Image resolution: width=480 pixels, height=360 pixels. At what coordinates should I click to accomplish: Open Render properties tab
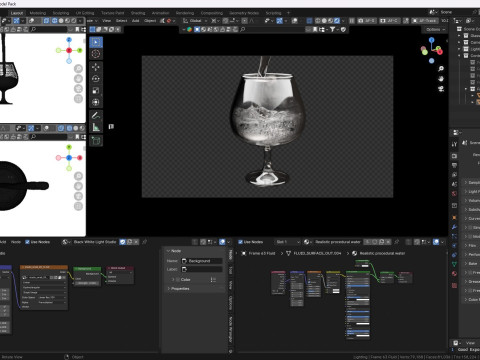pyautogui.click(x=454, y=156)
